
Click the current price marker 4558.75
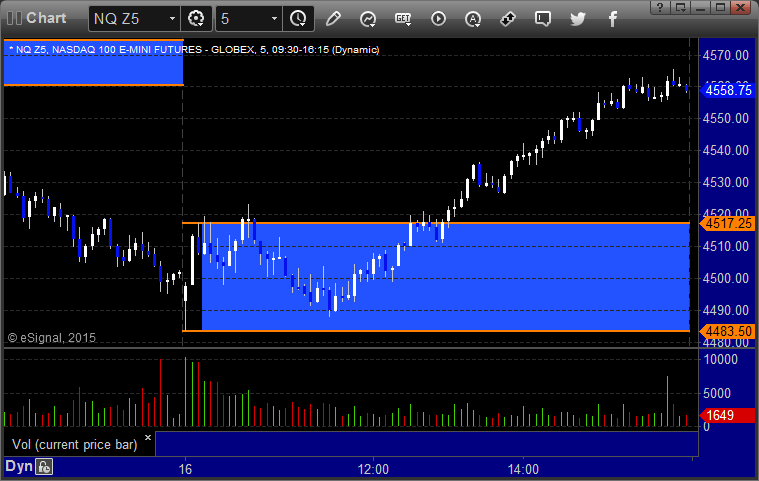pyautogui.click(x=728, y=90)
